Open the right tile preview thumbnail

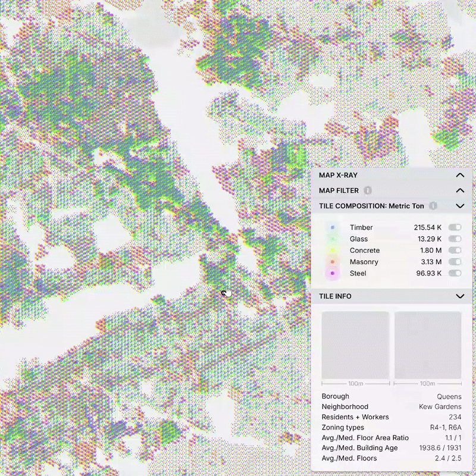pyautogui.click(x=428, y=345)
